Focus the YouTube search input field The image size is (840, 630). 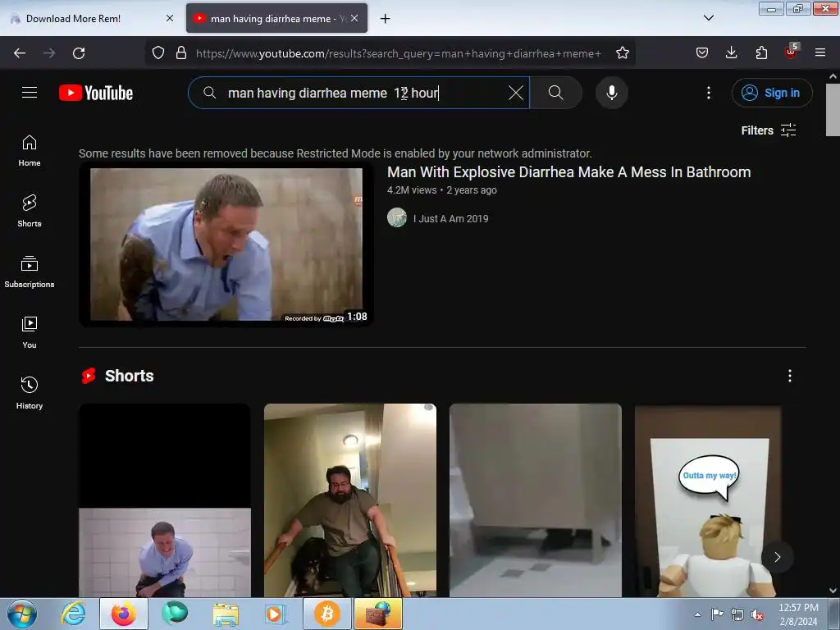click(x=359, y=93)
